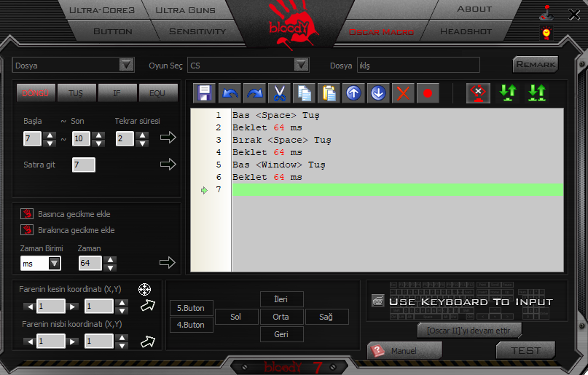Toggle 'Bırakınca gecikme ekle' option
Screen dimensions: 588x375
(x=27, y=230)
